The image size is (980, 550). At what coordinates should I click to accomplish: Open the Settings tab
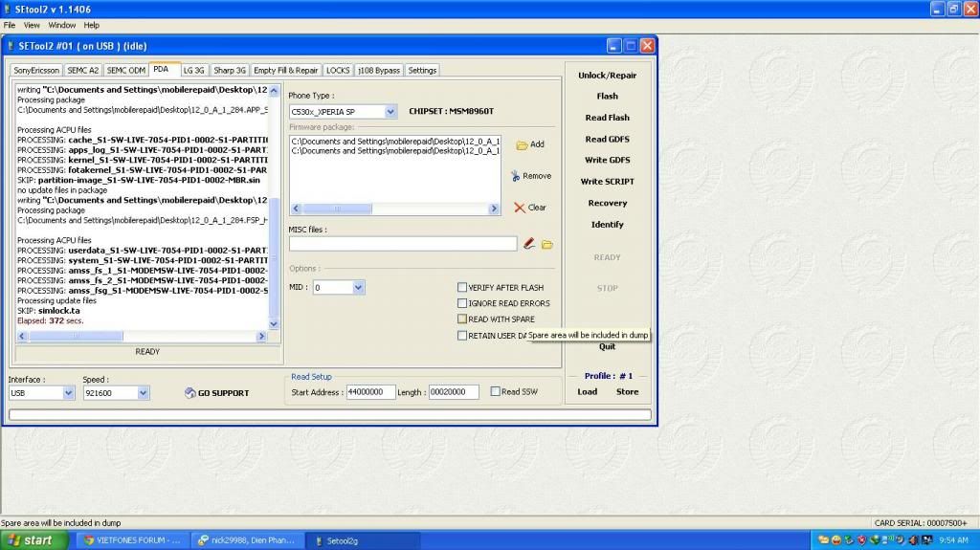pyautogui.click(x=422, y=71)
